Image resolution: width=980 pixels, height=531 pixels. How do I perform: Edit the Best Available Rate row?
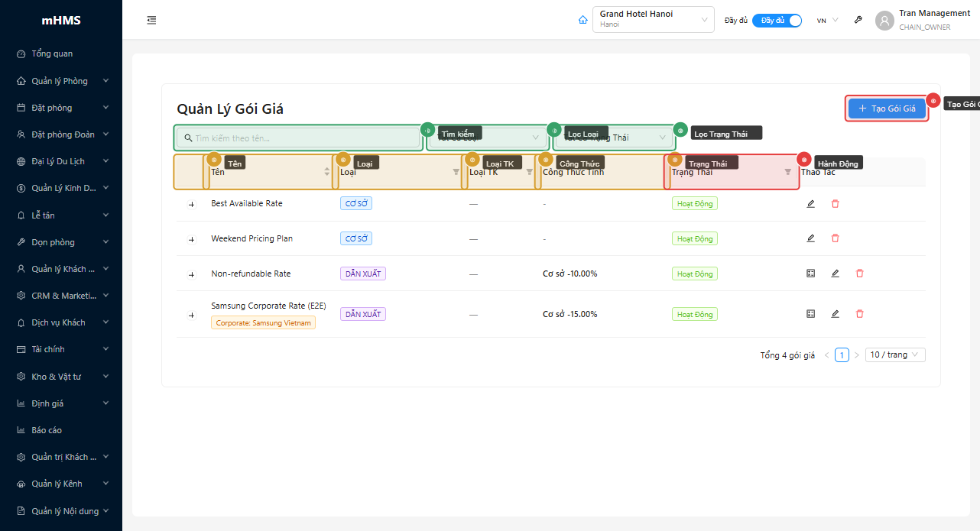[x=810, y=204]
